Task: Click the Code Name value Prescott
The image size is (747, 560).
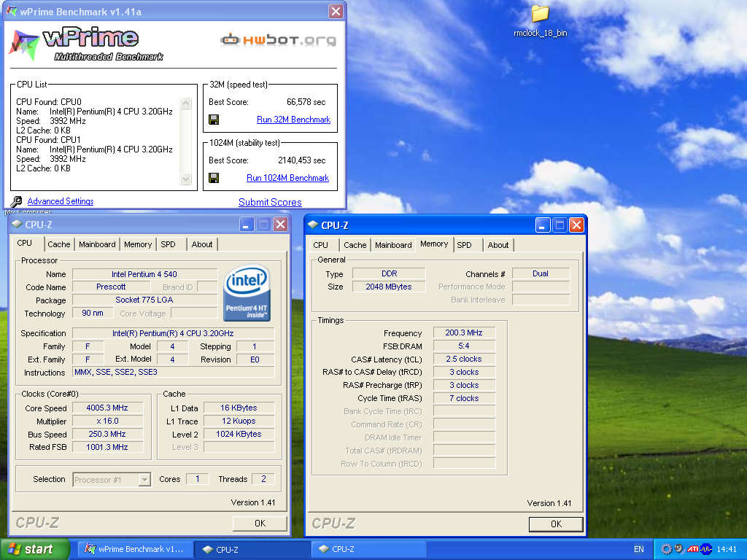Action: tap(111, 287)
